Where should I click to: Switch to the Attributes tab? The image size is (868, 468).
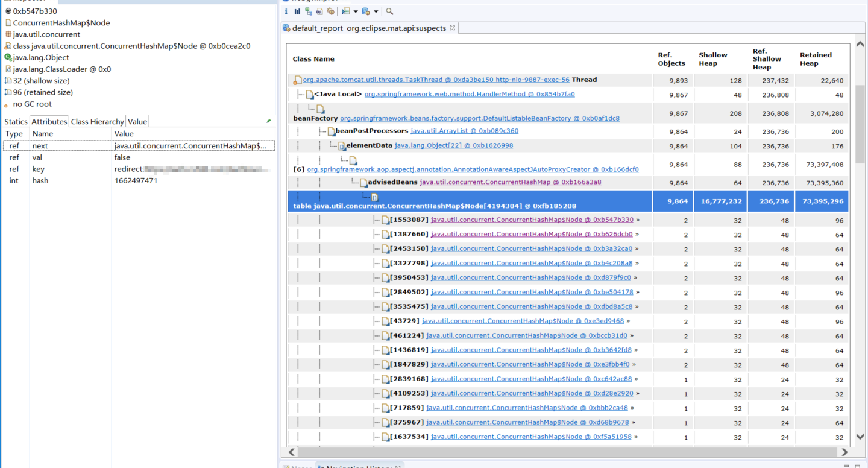pyautogui.click(x=49, y=122)
